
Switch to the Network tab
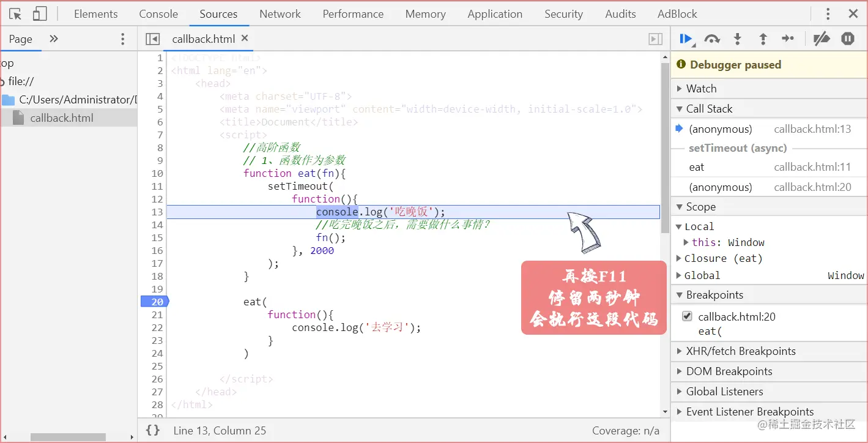[280, 13]
